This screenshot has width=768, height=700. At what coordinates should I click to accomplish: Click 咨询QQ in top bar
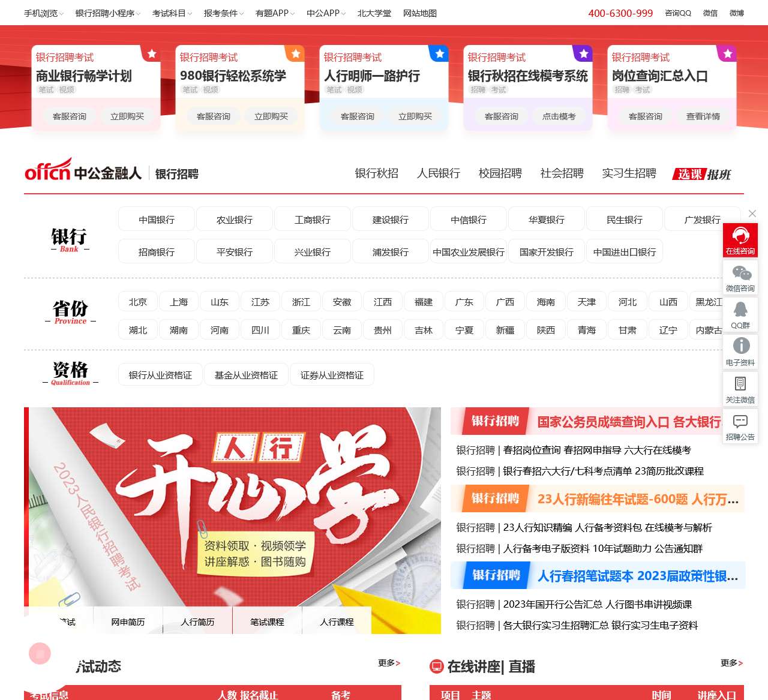[678, 13]
